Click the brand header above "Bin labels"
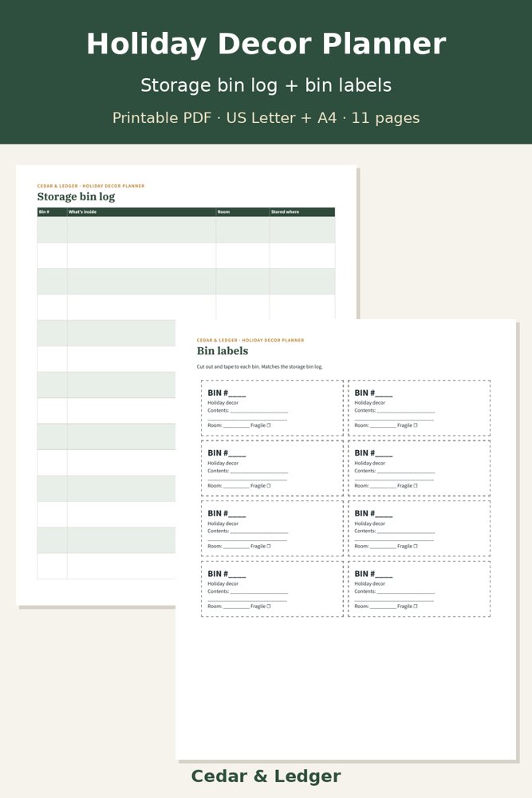Screen dimensions: 532x798 [250, 340]
